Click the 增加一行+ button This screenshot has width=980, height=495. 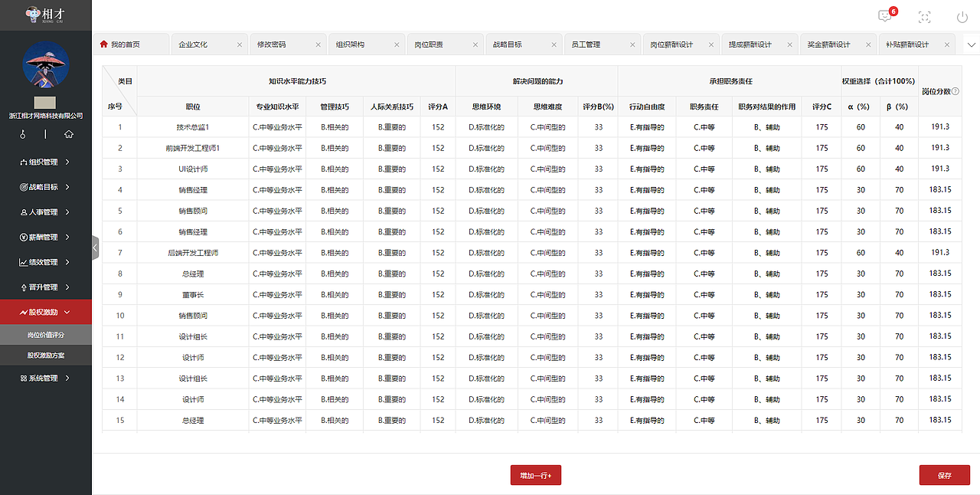coord(535,474)
